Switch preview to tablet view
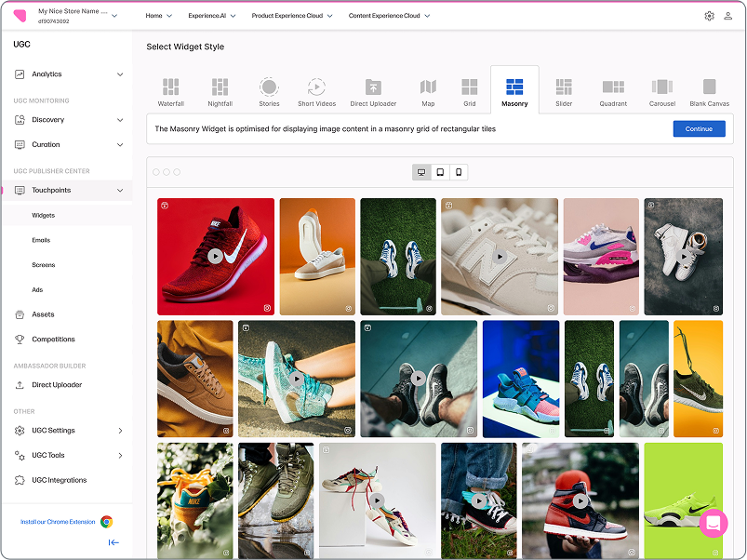 [439, 172]
